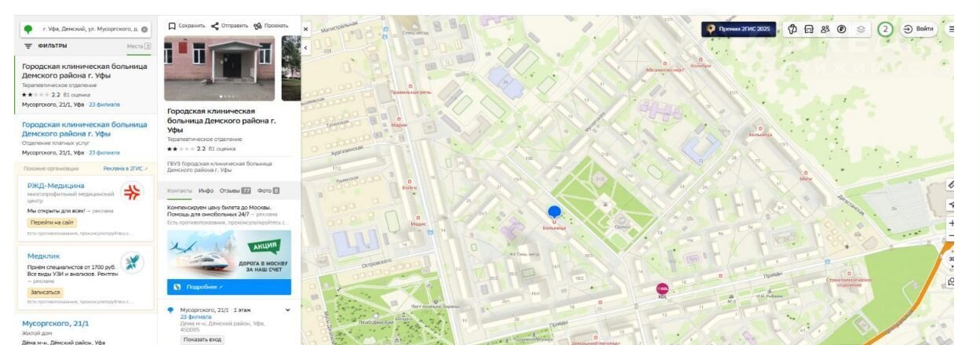Expand the Мусоргского, 21/1 address chevron
980x345 pixels.
coord(288,310)
